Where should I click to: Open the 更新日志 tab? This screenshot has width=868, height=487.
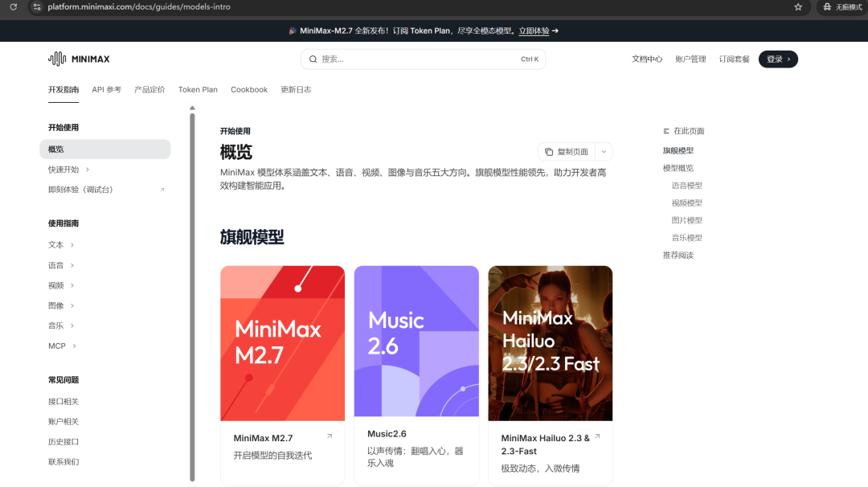click(x=296, y=90)
